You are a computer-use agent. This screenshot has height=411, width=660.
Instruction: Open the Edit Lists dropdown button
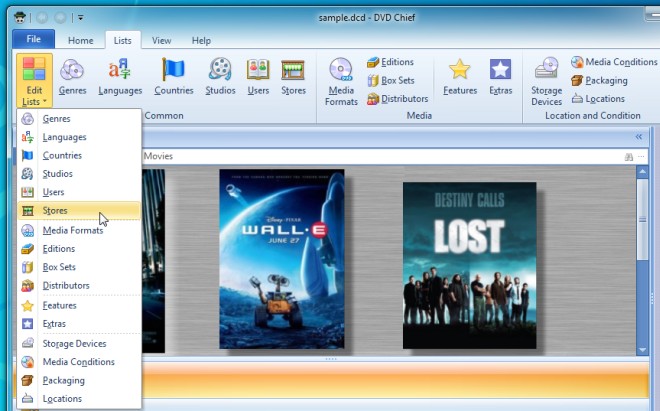[34, 80]
